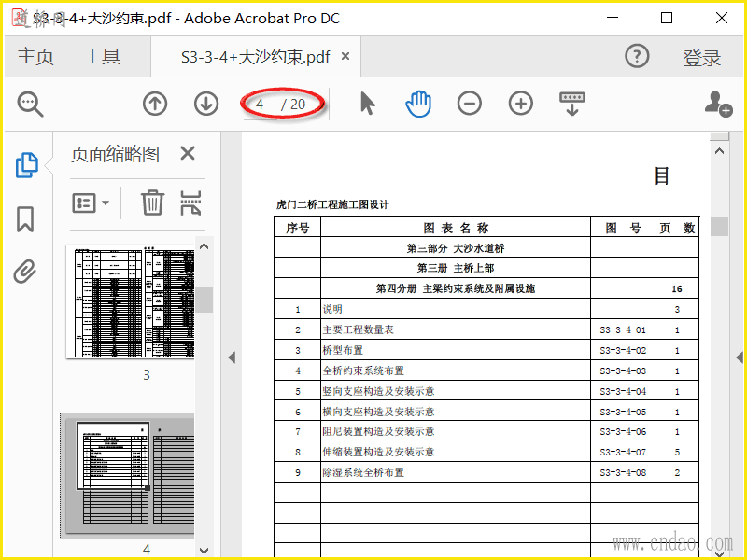Click the page count value 16

676,288
